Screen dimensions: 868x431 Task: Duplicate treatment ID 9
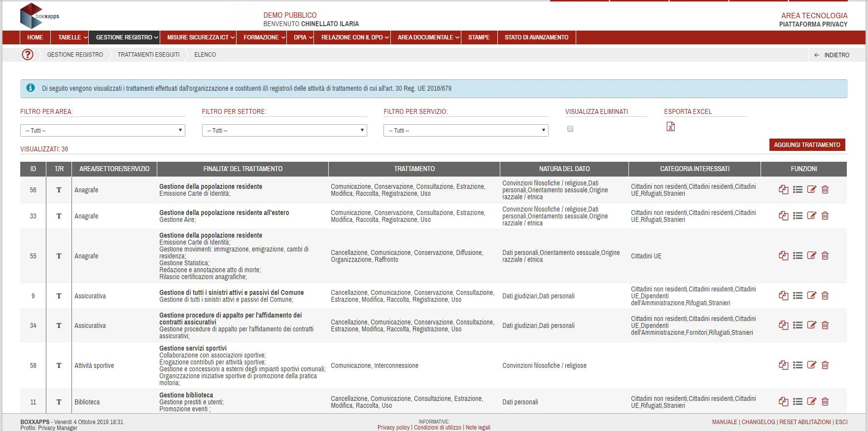(783, 296)
